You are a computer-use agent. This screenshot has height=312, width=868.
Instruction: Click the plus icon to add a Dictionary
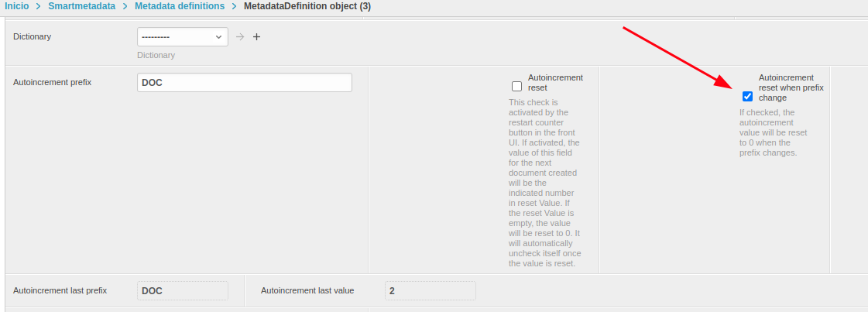257,36
